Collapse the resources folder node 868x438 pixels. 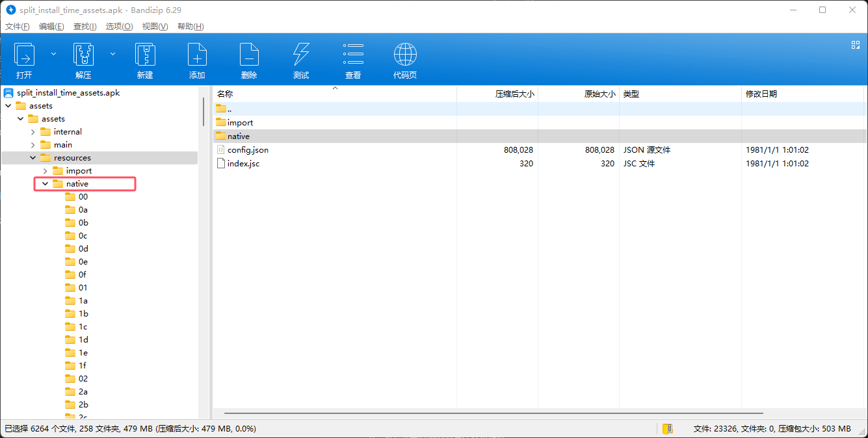[x=33, y=158]
